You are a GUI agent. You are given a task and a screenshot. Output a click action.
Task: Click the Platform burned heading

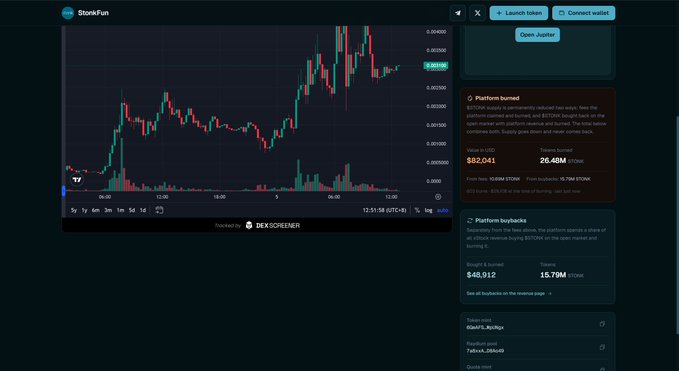[497, 98]
